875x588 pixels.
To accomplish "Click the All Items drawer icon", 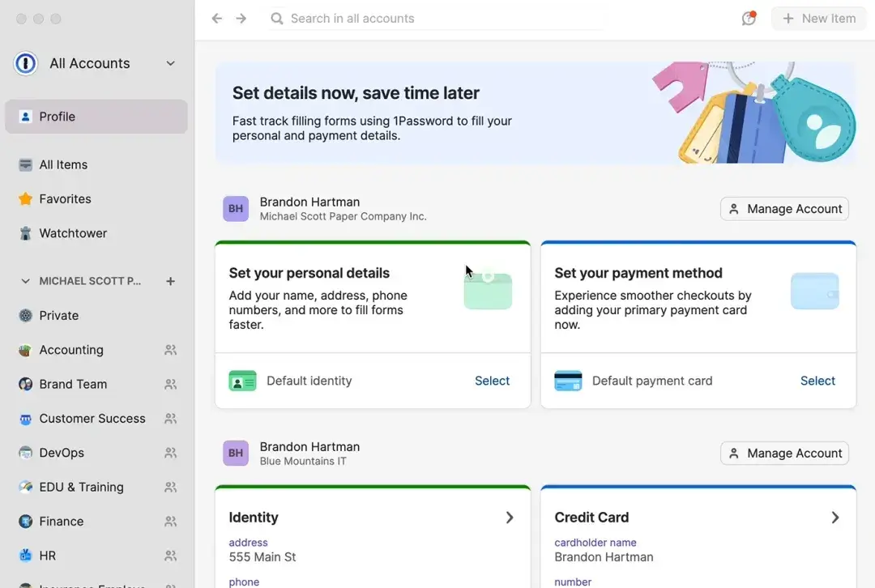I will [x=25, y=164].
